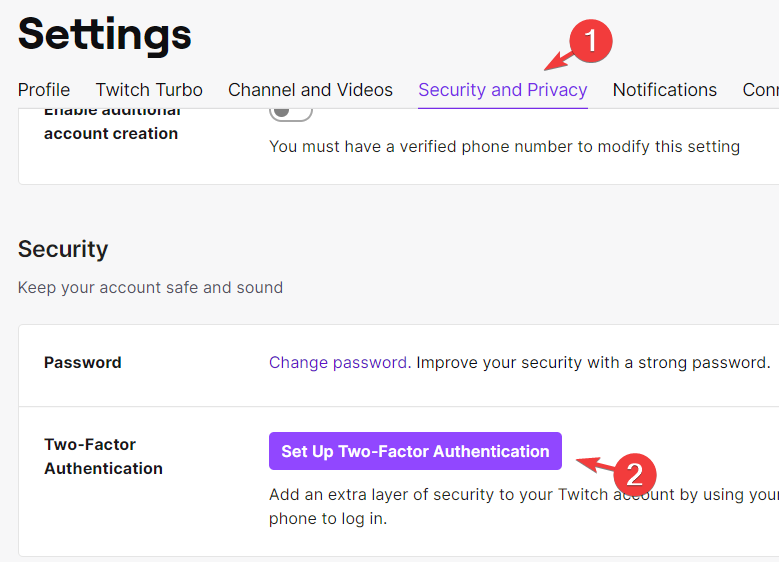This screenshot has width=779, height=562.
Task: Click the red circle marked 1
Action: 591,41
